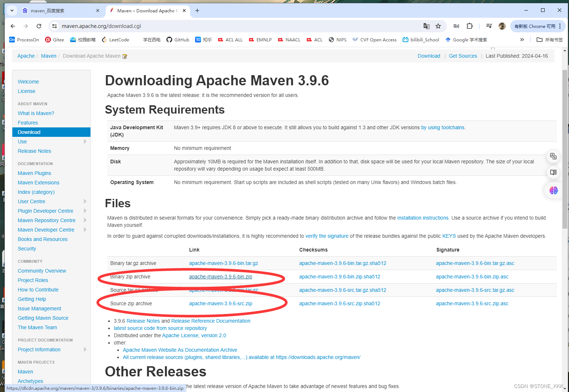569x392 pixels.
Task: Expand the Use sidebar chevron
Action: 85,141
